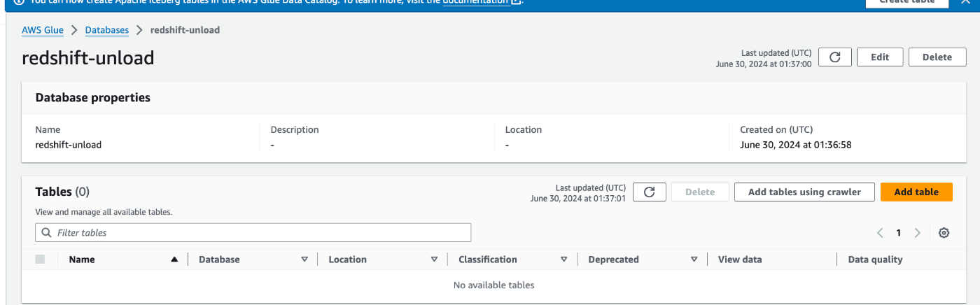Screen dimensions: 980x305
Task: Click the Data quality column header
Action: click(875, 260)
